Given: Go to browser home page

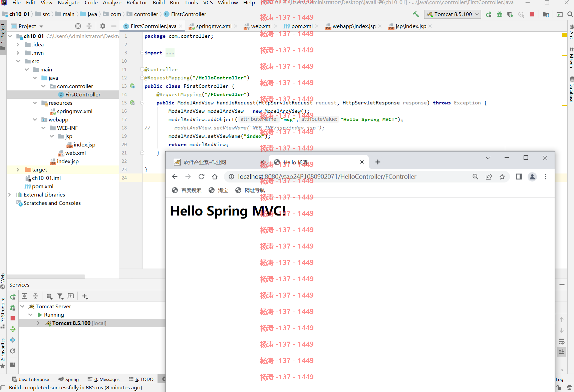Looking at the screenshot, I should coord(215,176).
